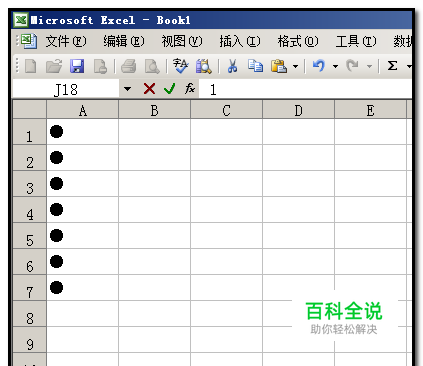Paste with the clipboard icon

279,66
